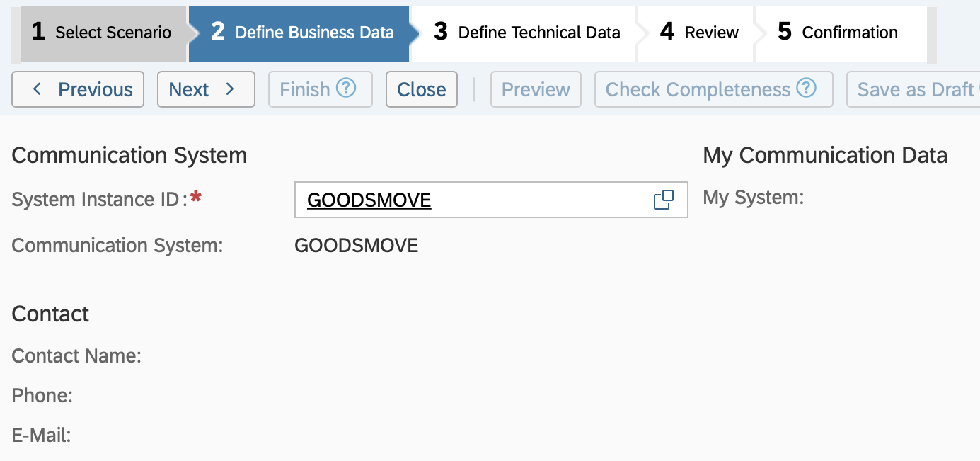Go to step 1 Select Scenario

[x=101, y=33]
